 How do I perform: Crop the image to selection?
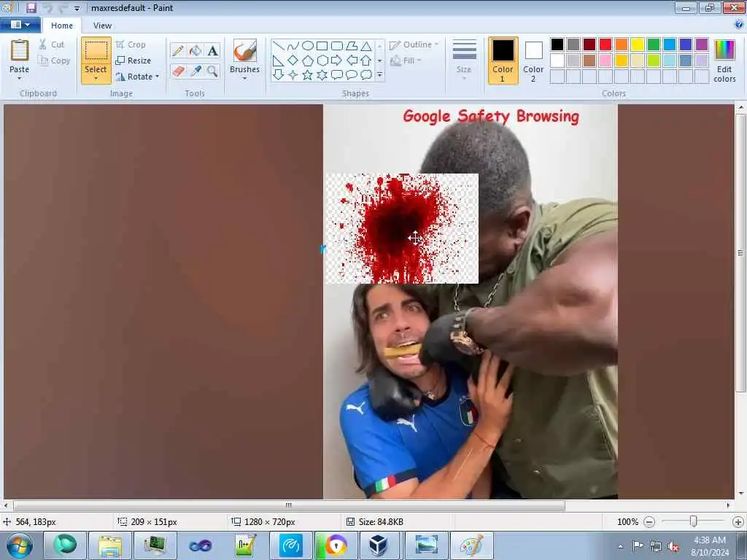[x=131, y=44]
